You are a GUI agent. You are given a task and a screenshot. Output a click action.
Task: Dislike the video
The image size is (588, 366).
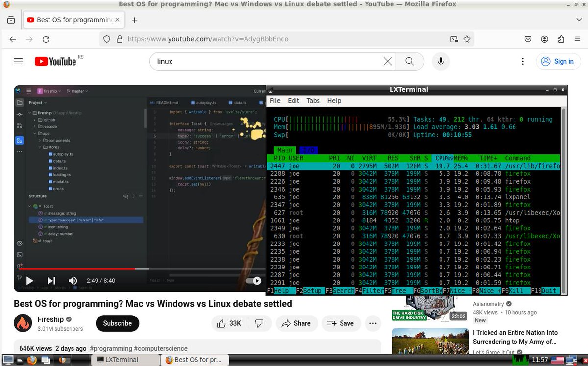click(259, 323)
